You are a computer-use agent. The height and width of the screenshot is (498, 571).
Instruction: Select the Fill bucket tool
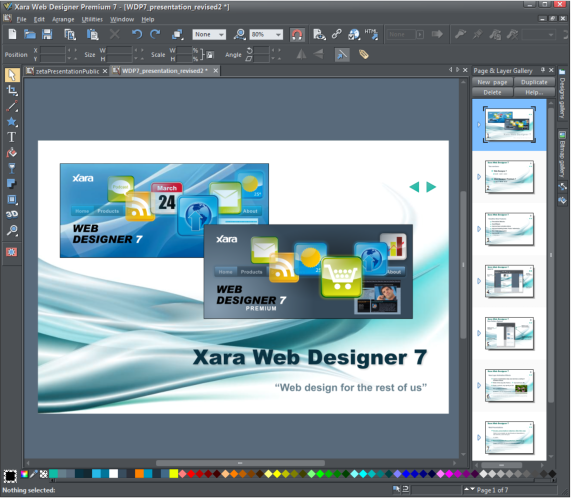[12, 153]
